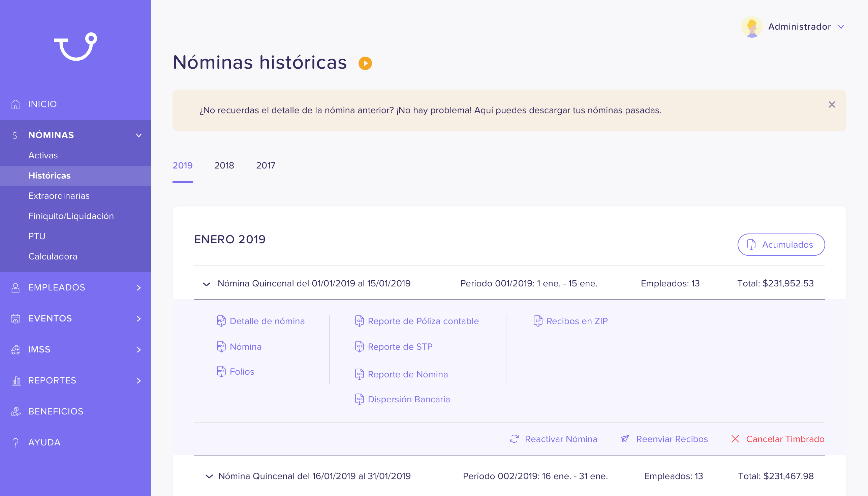Click XLS icon for Dispersión Bancaria
868x496 pixels.
359,399
